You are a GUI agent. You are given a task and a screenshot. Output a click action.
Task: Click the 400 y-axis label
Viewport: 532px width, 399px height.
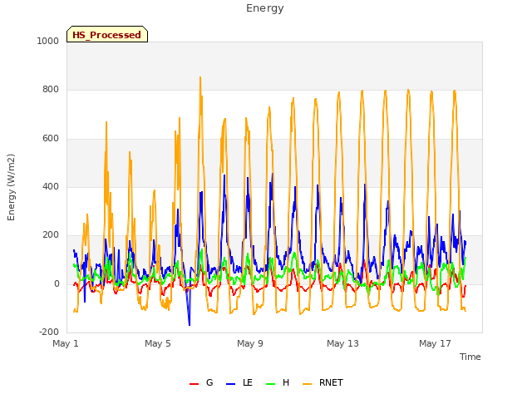point(51,186)
